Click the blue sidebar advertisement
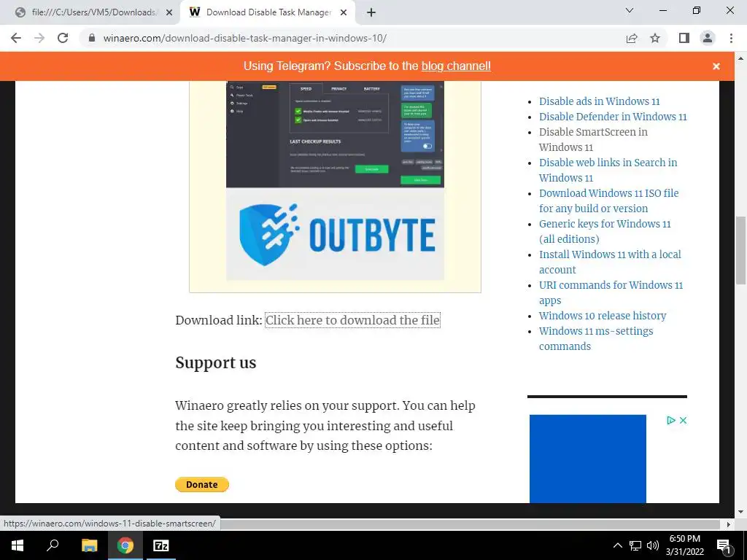Screen dimensions: 747x560 (587, 459)
